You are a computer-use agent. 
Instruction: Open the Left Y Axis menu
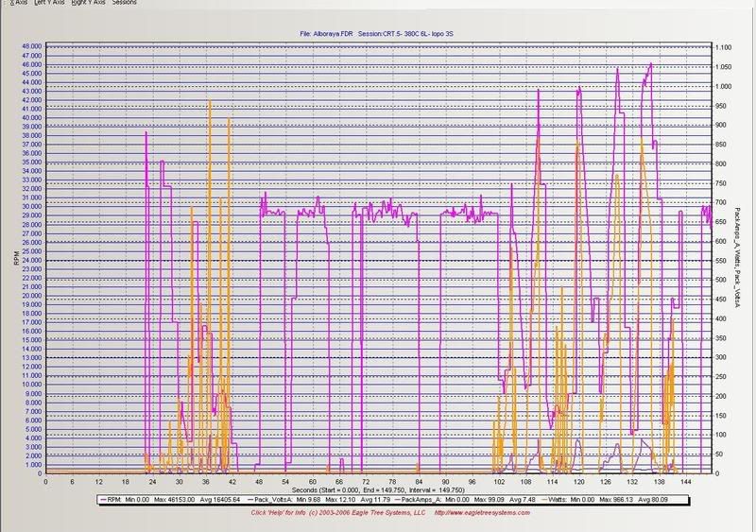click(48, 3)
